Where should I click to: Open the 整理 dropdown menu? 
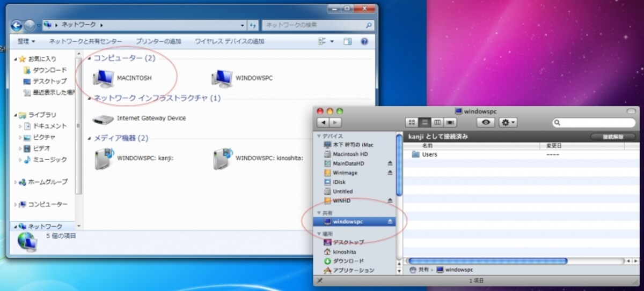pos(26,41)
